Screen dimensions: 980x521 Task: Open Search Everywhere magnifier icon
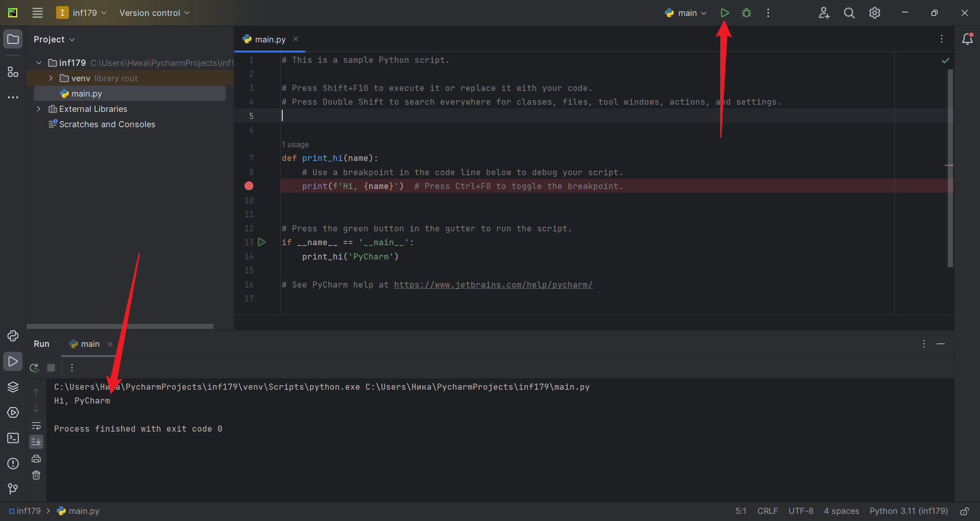click(849, 13)
